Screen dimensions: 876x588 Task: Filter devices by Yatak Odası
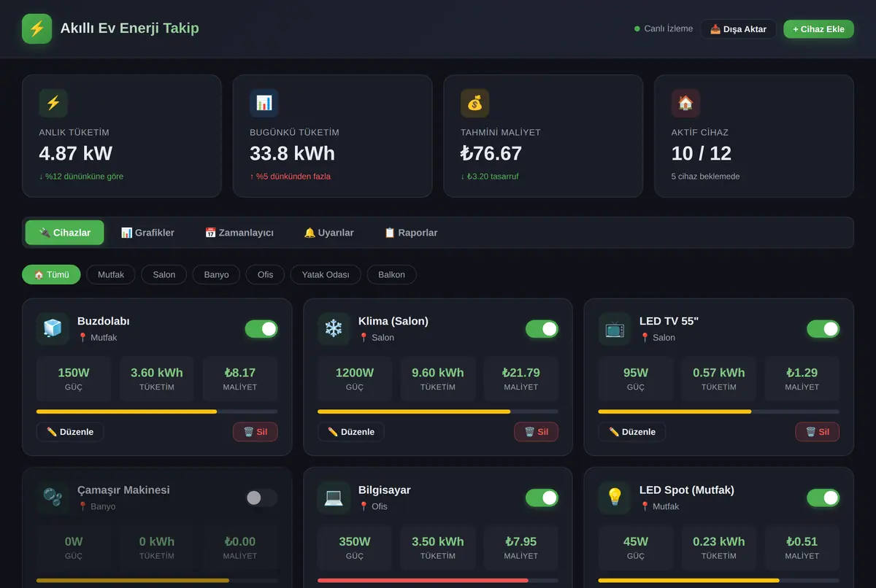coord(326,274)
